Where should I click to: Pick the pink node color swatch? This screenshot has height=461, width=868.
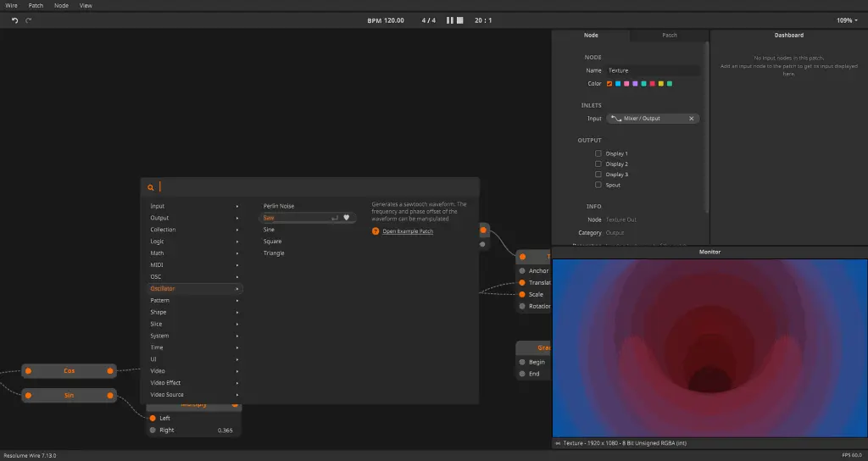click(x=626, y=84)
